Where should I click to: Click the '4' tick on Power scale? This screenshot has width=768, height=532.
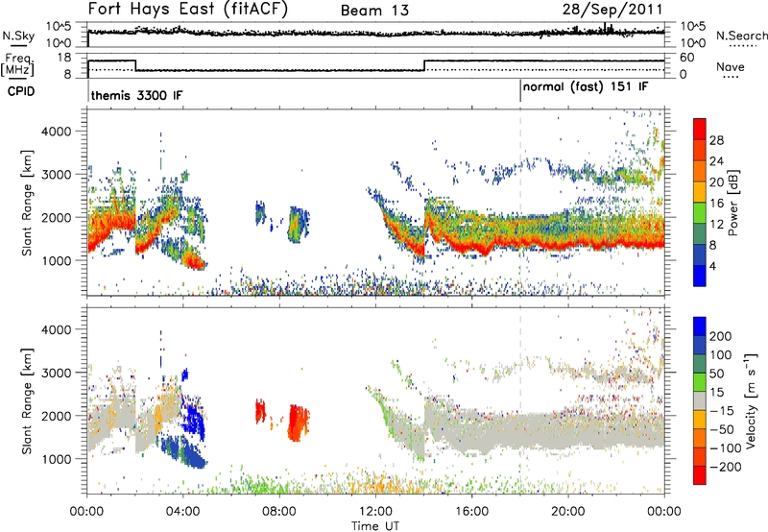(712, 266)
